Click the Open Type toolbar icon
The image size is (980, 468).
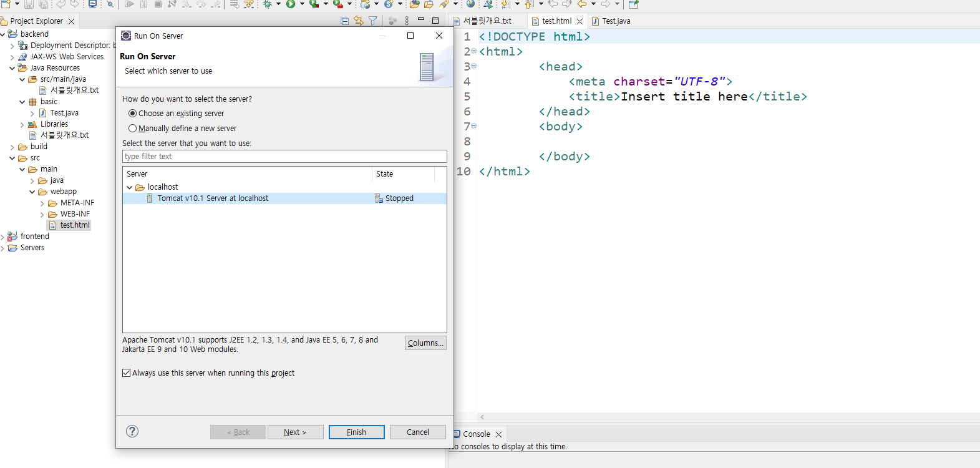click(x=414, y=4)
